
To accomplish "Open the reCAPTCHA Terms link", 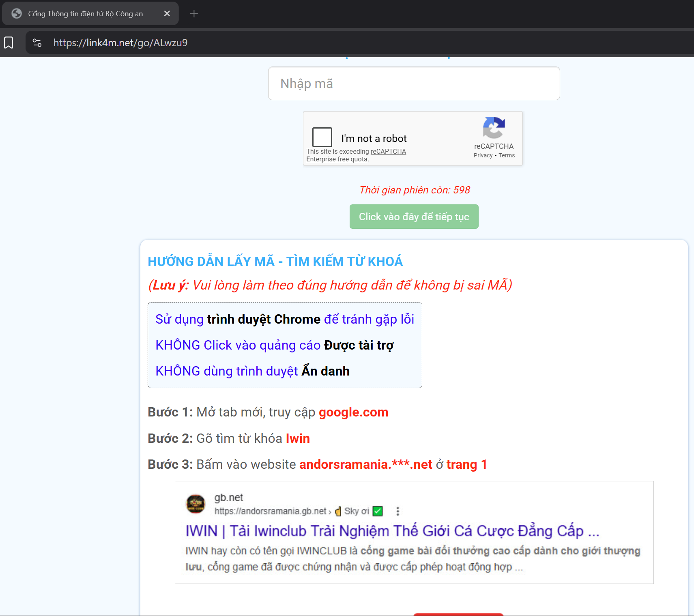I will (x=507, y=155).
